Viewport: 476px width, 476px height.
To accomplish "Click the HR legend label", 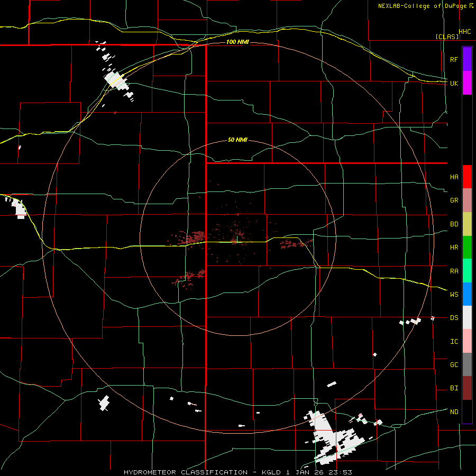I will 454,248.
